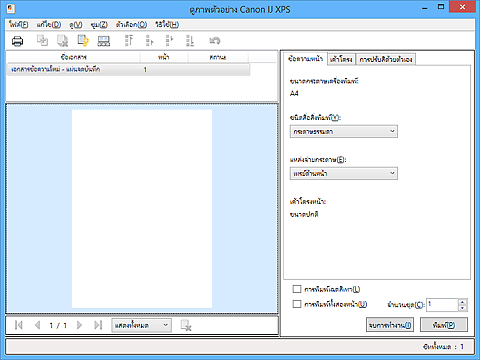480x360 pixels.
Task: Click the Delete Document toolbar icon
Action: (62, 41)
